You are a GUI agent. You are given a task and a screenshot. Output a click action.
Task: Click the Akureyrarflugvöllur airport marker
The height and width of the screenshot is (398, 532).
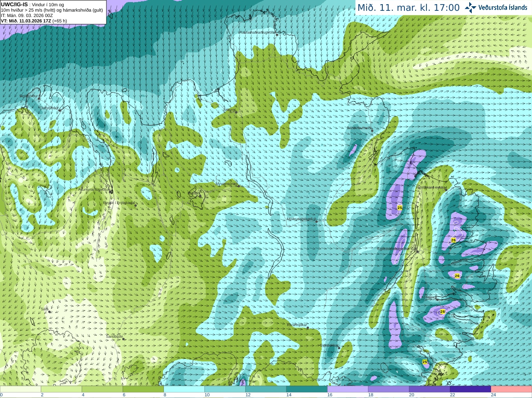pos(111,192)
